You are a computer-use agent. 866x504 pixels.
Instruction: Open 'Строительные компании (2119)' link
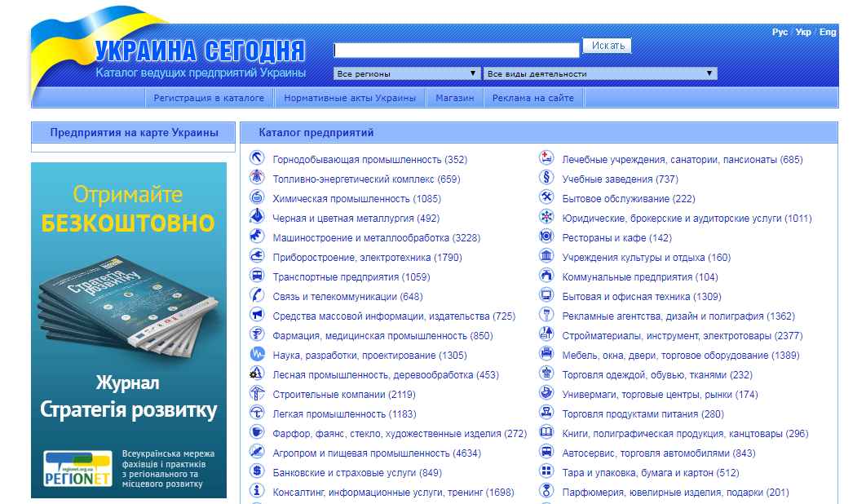[x=344, y=395]
